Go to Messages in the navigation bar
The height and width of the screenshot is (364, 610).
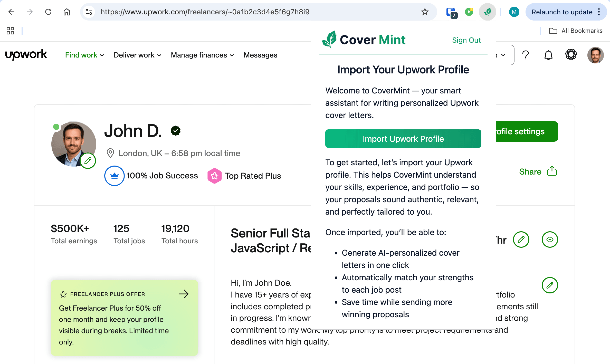point(260,55)
